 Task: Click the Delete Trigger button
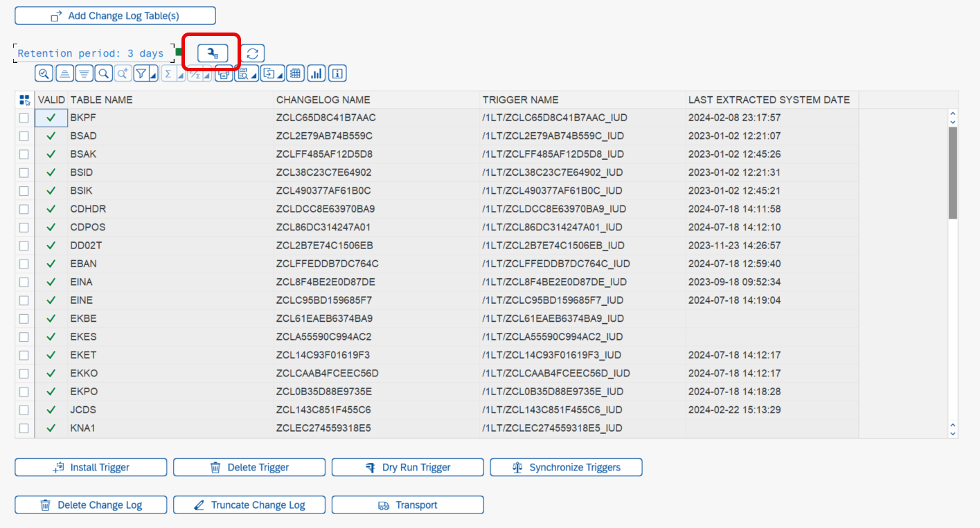(249, 467)
